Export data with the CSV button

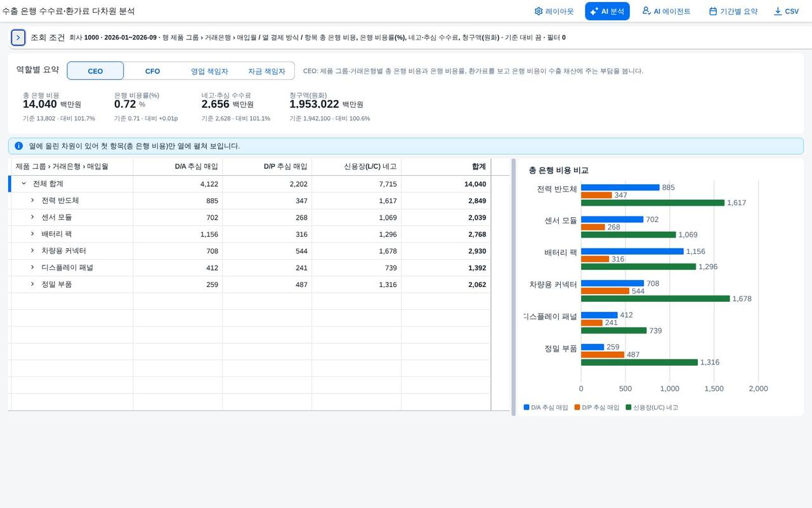point(786,11)
